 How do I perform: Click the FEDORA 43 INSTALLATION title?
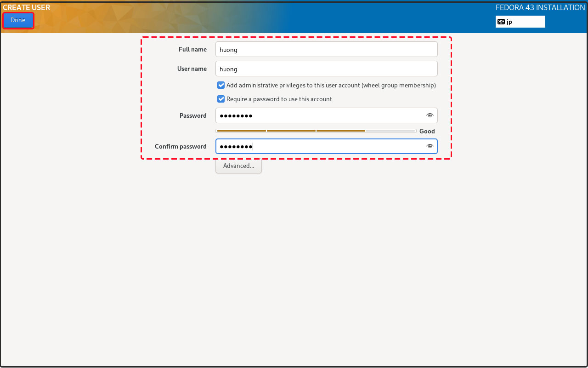tap(540, 7)
